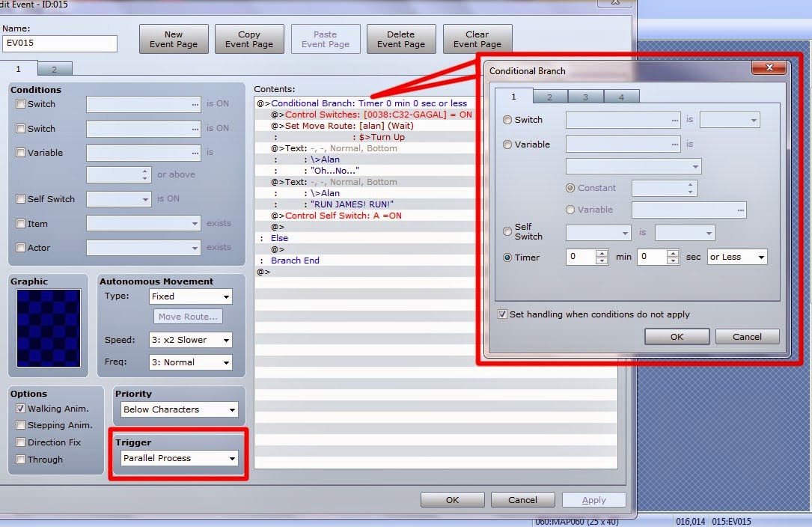Enable the Variable condition checkbox
The width and height of the screenshot is (812, 527).
pos(21,153)
